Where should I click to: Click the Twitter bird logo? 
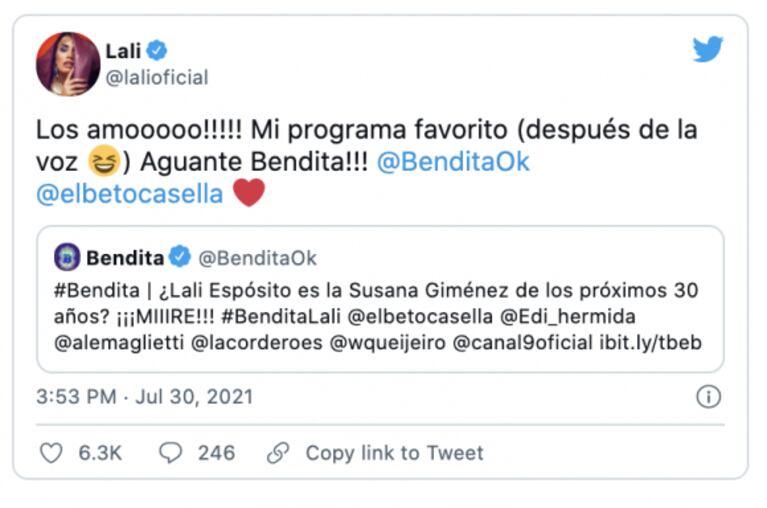coord(708,49)
